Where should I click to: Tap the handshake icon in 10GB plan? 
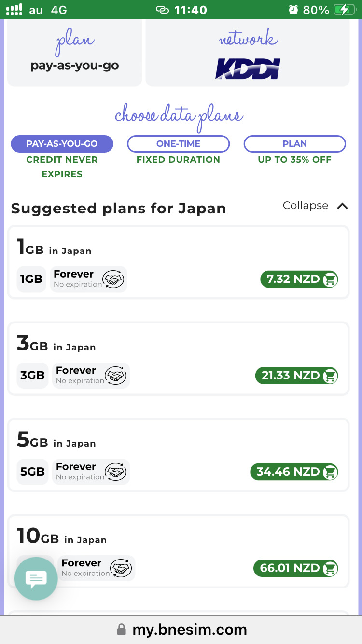coord(122,568)
